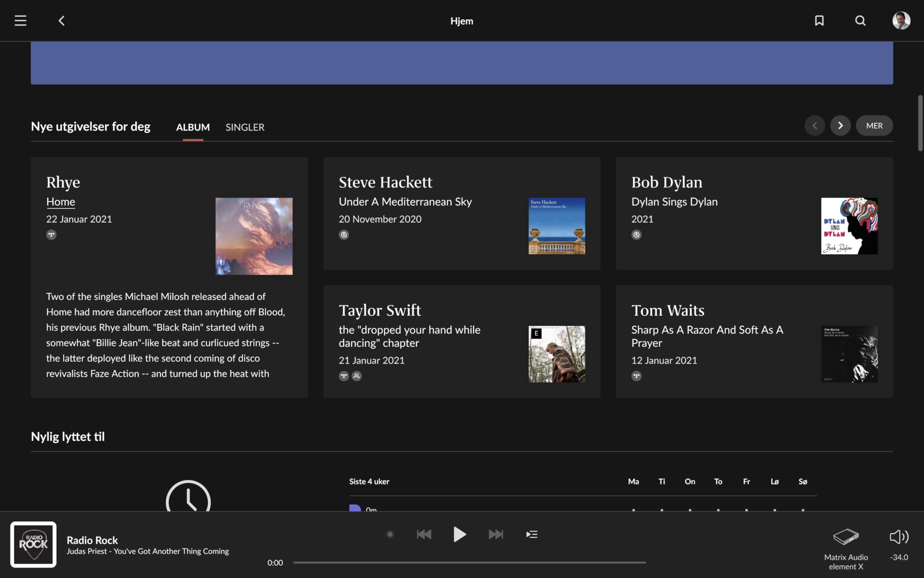Open the Rhye Home album cover
The width and height of the screenshot is (924, 578).
254,236
